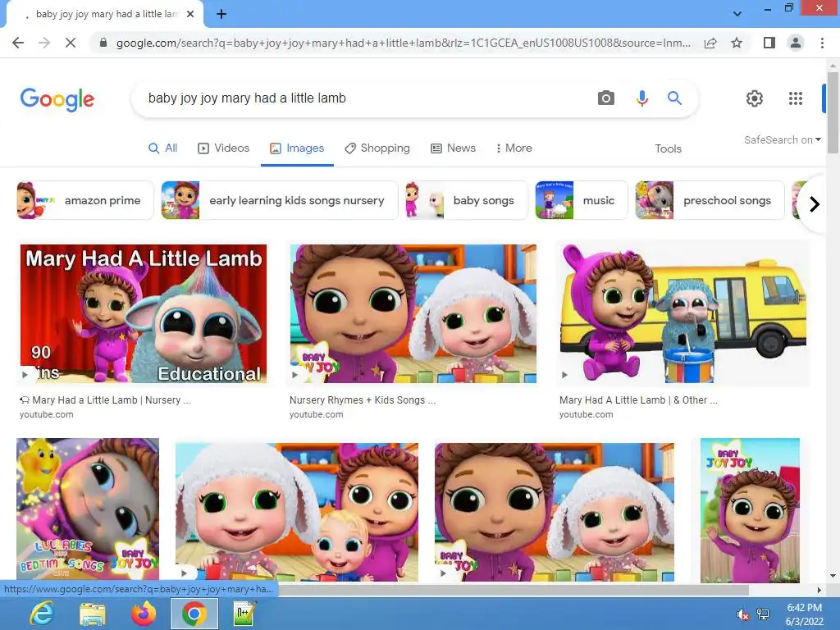Image resolution: width=840 pixels, height=630 pixels.
Task: Search by image with camera icon
Action: (606, 98)
